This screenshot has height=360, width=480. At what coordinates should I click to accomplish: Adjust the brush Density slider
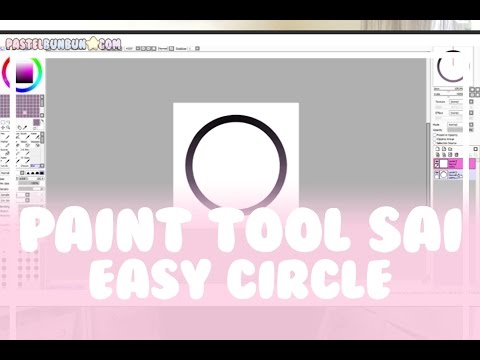tap(31, 189)
